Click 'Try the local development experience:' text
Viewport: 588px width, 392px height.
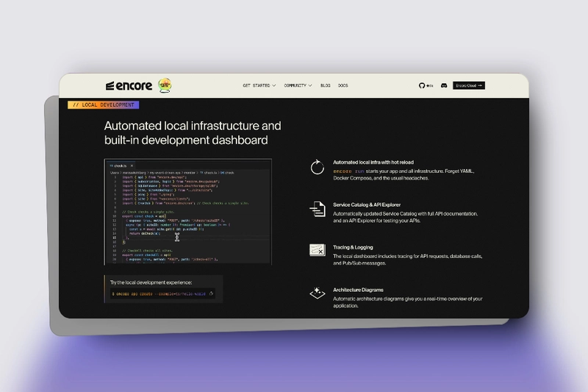click(151, 282)
